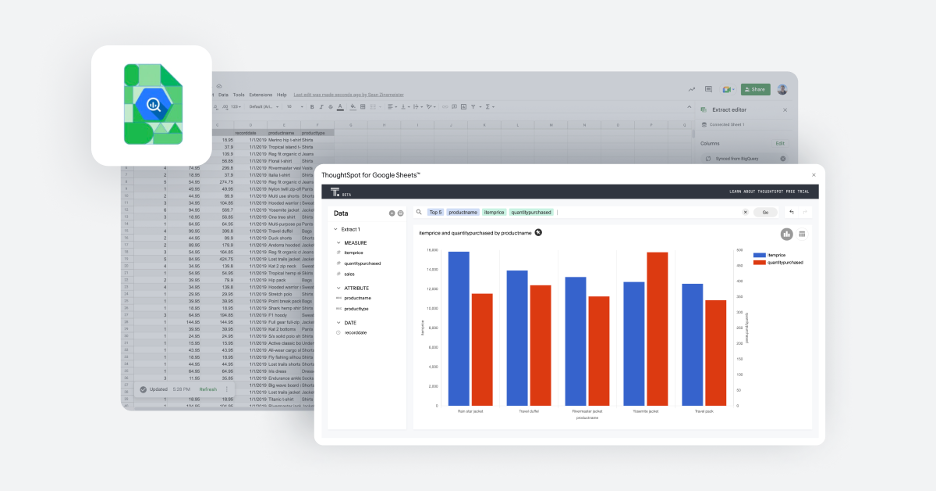The image size is (936, 492).
Task: Open the user account avatar
Action: coord(783,90)
